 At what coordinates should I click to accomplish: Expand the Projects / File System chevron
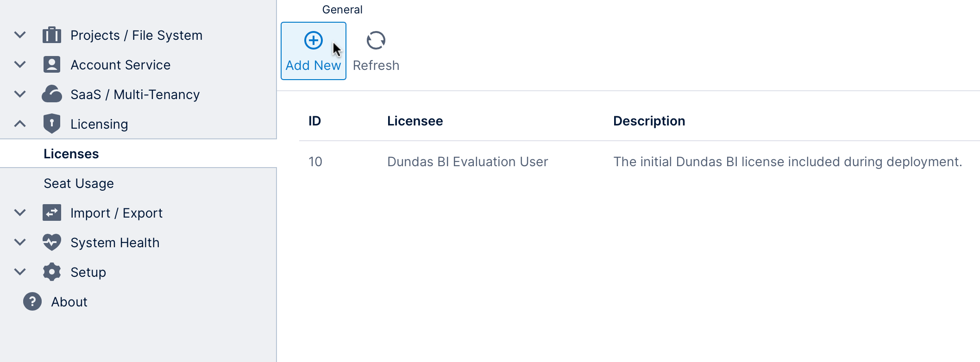click(x=20, y=35)
